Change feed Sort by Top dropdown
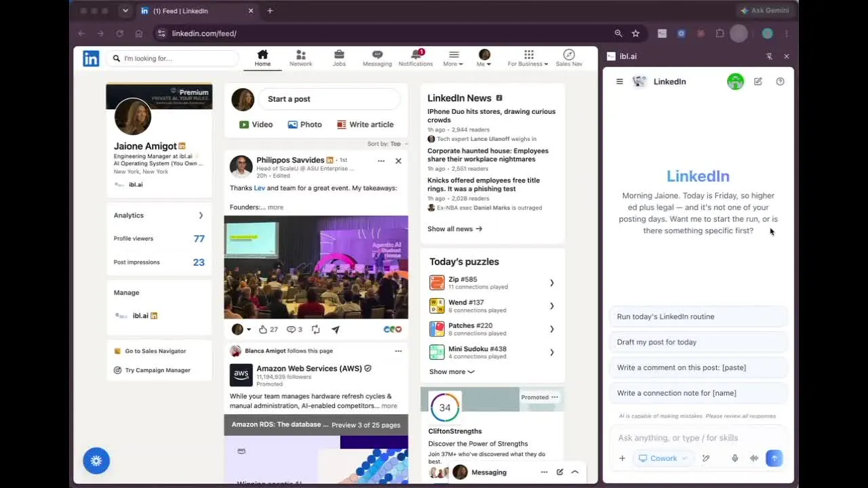 pos(388,144)
